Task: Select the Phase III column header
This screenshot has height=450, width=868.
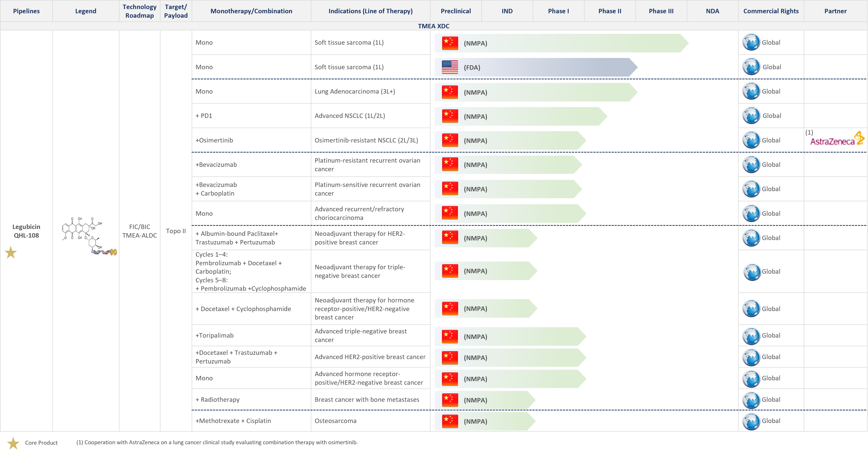Action: coord(661,11)
